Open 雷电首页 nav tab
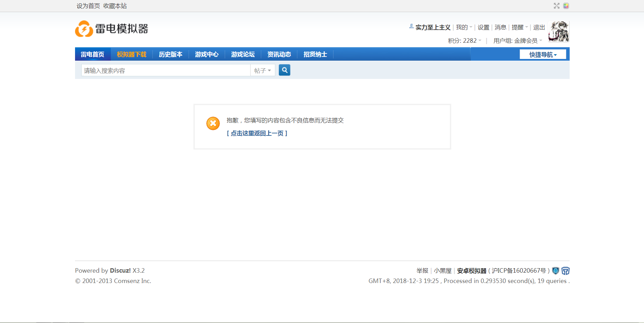Viewport: 644px width, 323px height. (x=93, y=54)
